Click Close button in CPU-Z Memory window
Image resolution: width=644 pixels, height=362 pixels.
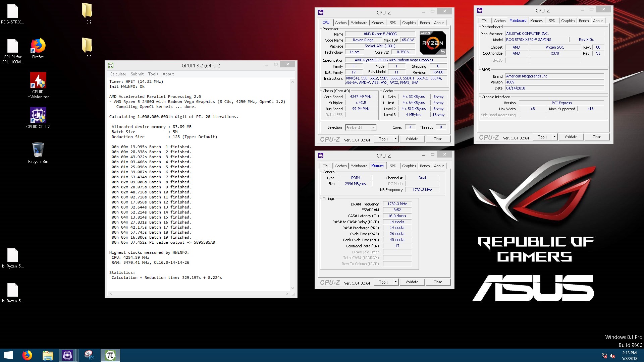pyautogui.click(x=438, y=282)
